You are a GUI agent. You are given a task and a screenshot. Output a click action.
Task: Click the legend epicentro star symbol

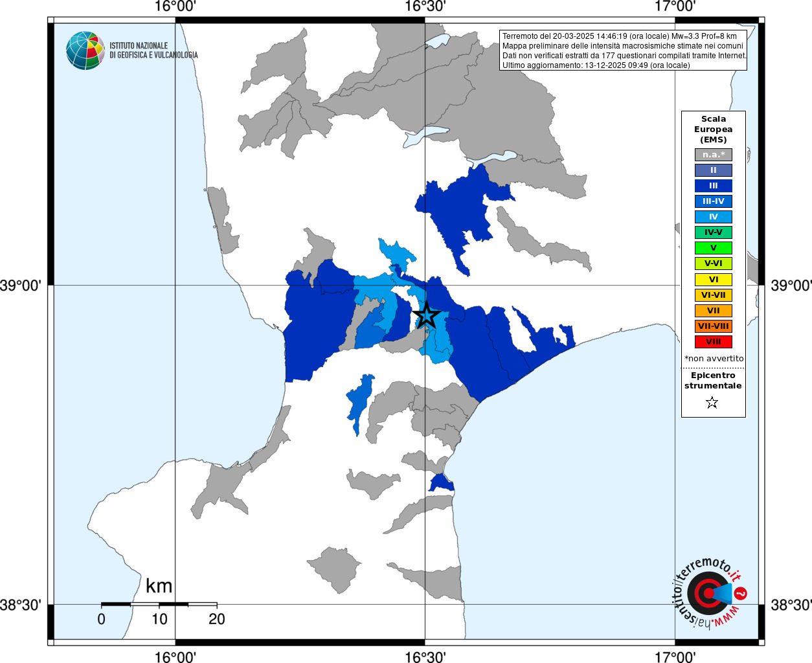(x=712, y=403)
